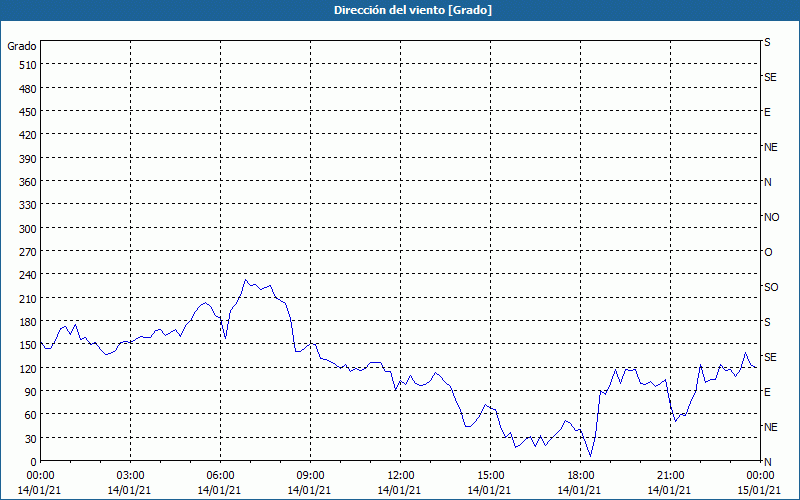Click the 330 degree axis label
Viewport: 800px width, 500px height.
(28, 205)
